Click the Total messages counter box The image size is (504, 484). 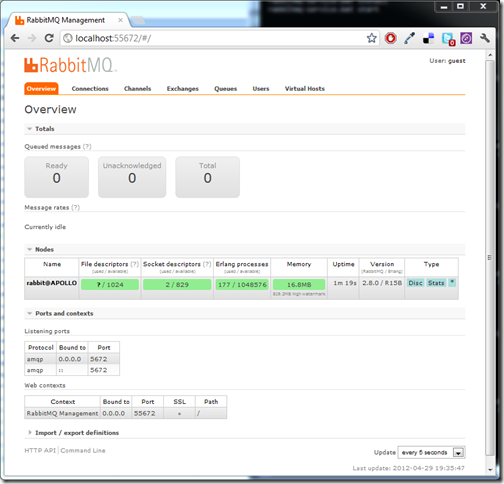tap(208, 177)
